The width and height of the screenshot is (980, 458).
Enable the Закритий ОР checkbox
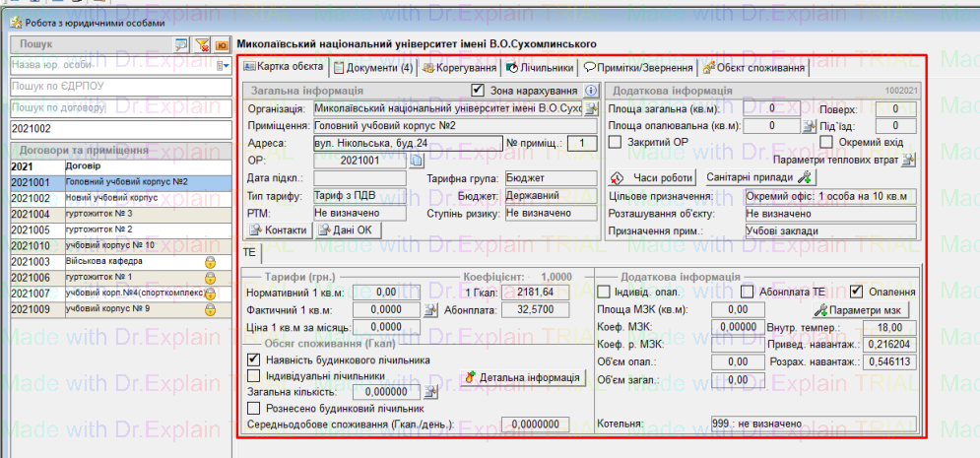(x=616, y=143)
